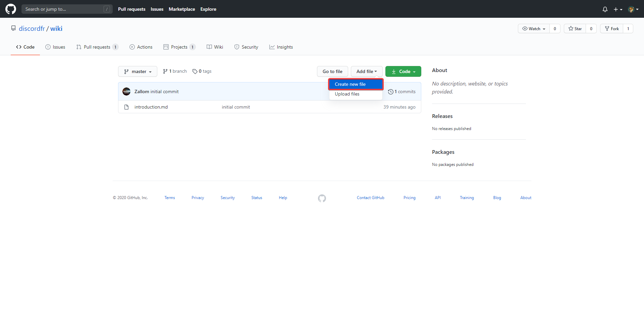Open the footer API link
Image resolution: width=644 pixels, height=314 pixels.
tap(438, 198)
